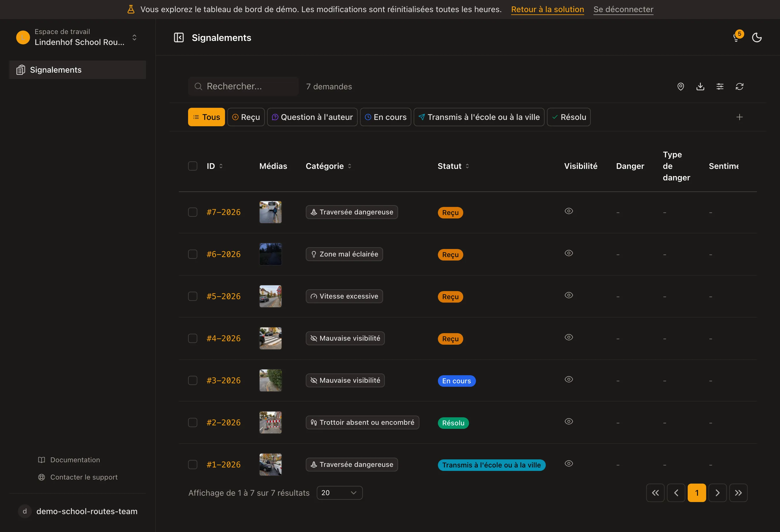The width and height of the screenshot is (780, 532).
Task: Toggle dark mode moon icon
Action: 757,37
